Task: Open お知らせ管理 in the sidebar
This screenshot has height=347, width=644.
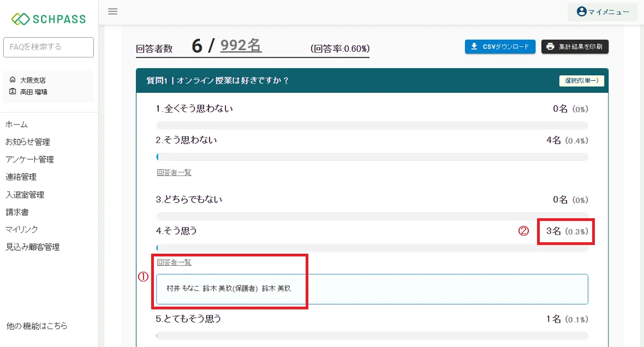Action: point(27,142)
